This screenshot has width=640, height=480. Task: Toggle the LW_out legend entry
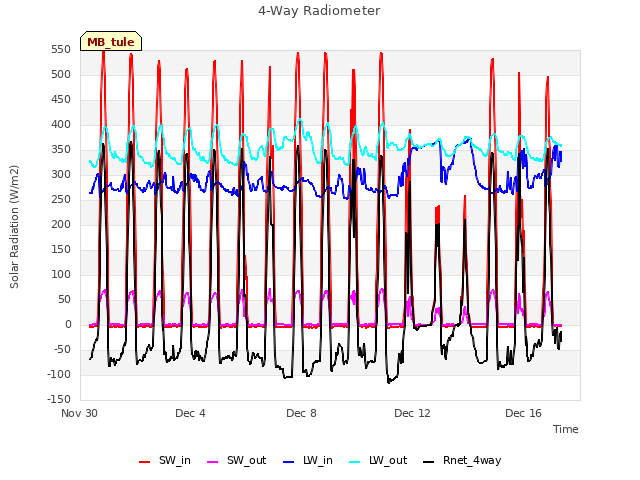378,461
